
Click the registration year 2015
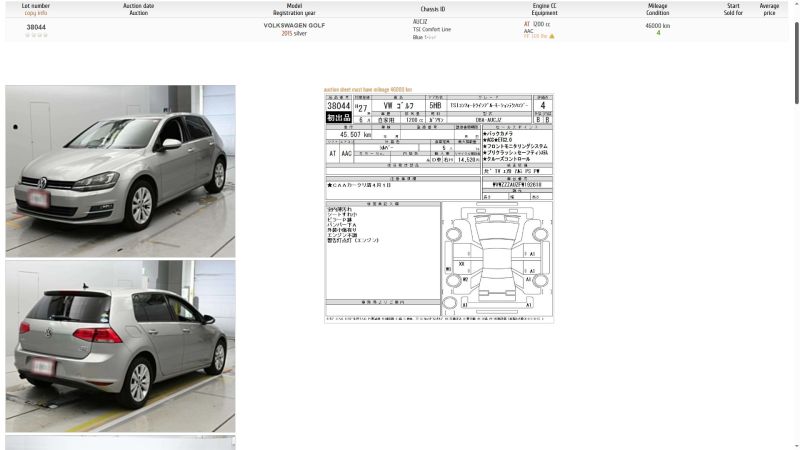click(286, 33)
